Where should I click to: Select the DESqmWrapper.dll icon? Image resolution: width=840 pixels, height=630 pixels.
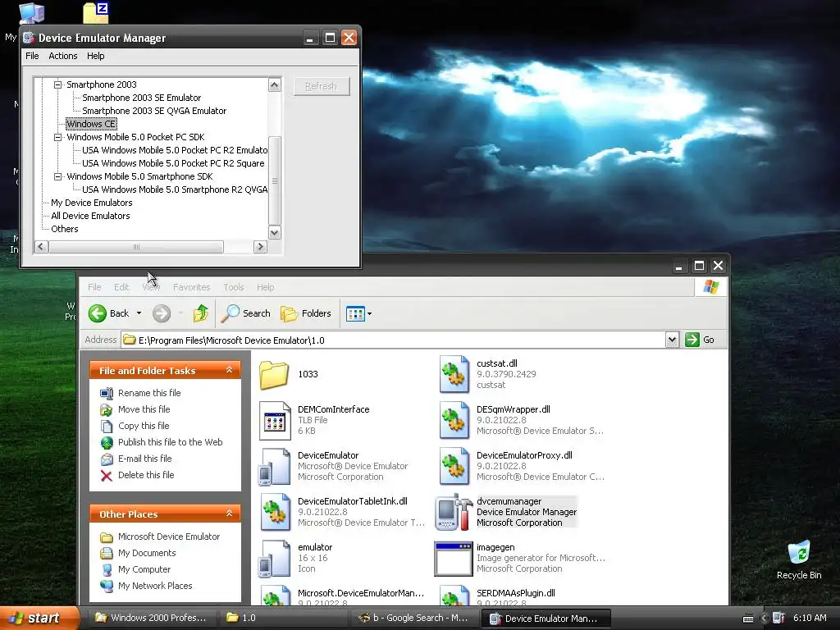tap(454, 421)
